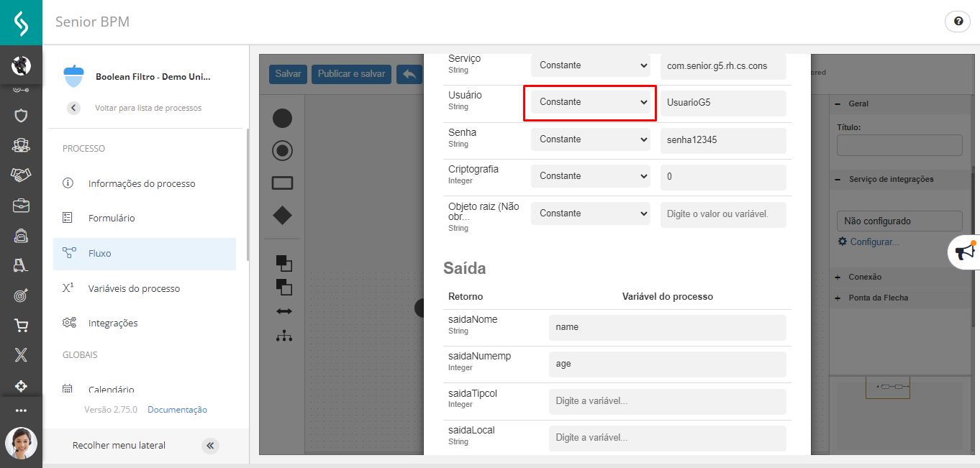Open Variáveis do processo menu item
The height and width of the screenshot is (468, 980).
tap(134, 288)
